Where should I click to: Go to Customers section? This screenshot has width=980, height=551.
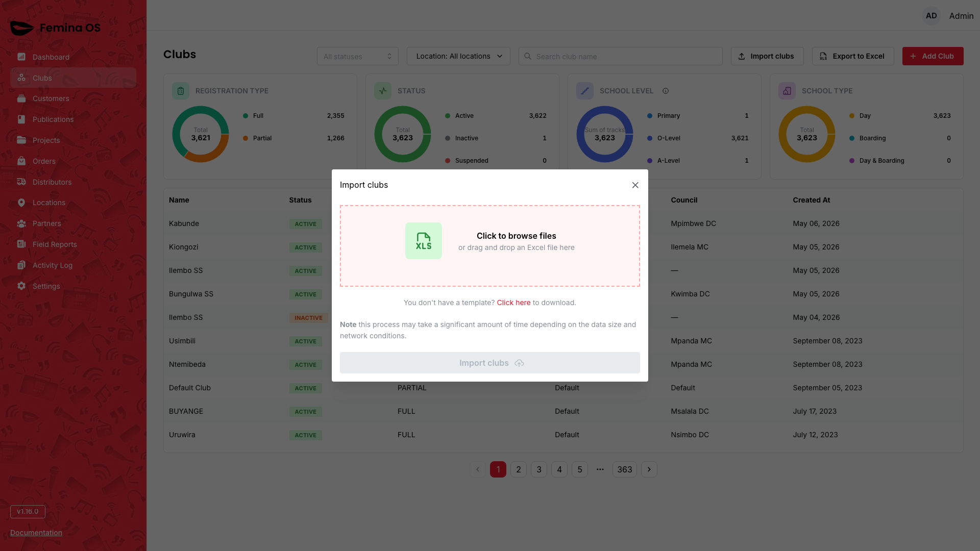coord(73,98)
